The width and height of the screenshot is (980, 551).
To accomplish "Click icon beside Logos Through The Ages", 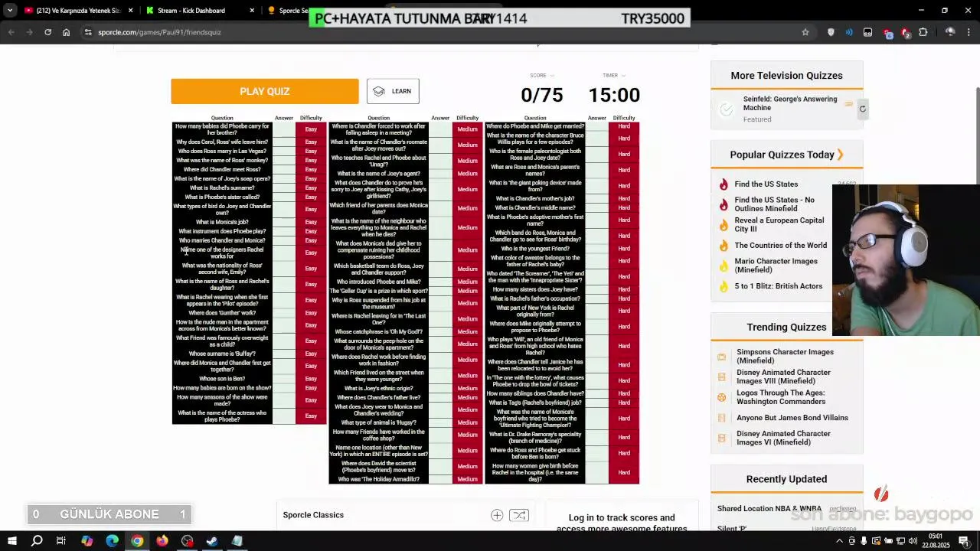I will click(x=721, y=397).
